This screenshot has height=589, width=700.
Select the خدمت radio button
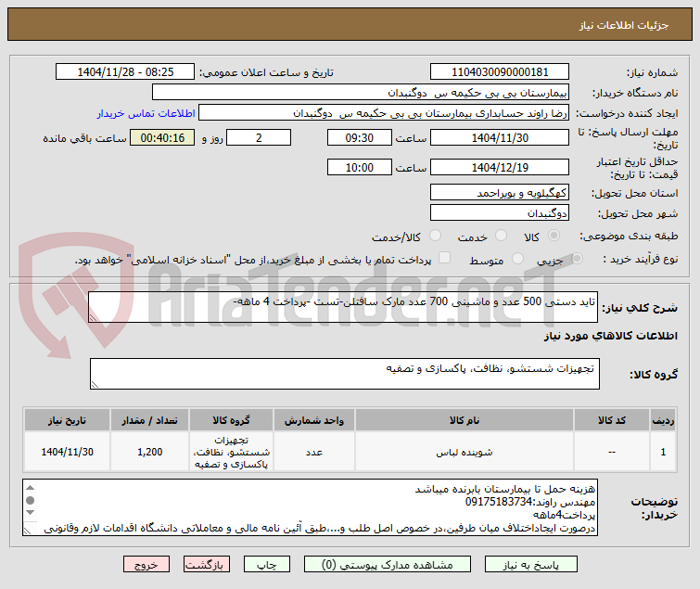coord(502,236)
